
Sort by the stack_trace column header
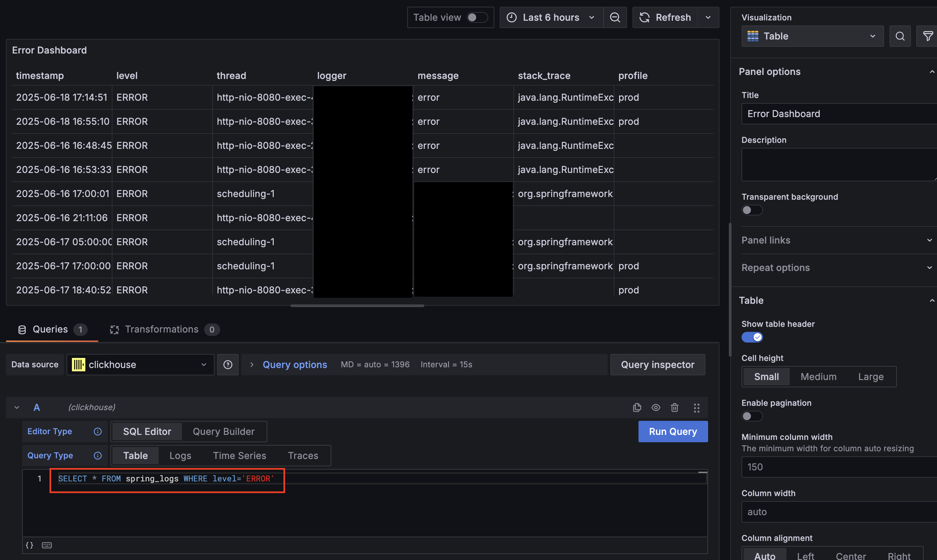click(544, 76)
